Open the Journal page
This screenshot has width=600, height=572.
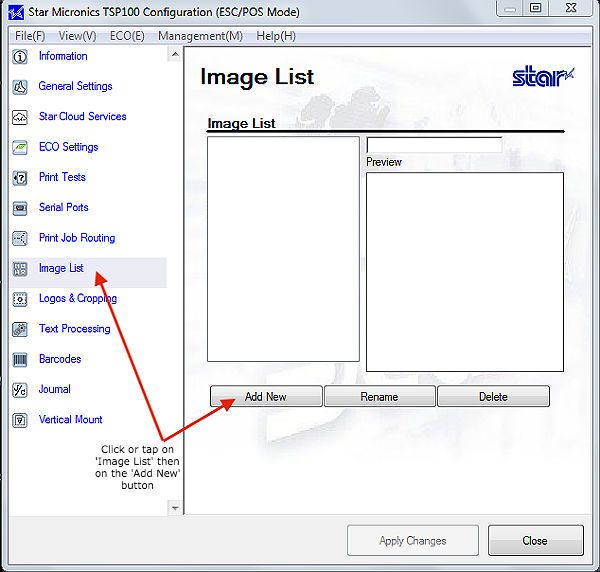[x=55, y=389]
